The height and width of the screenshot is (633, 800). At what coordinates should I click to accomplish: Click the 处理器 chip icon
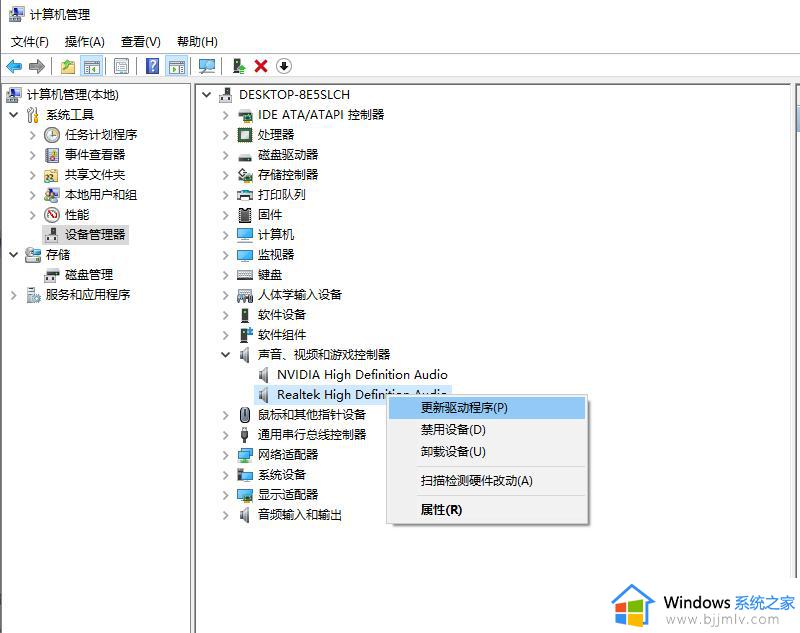[x=245, y=135]
